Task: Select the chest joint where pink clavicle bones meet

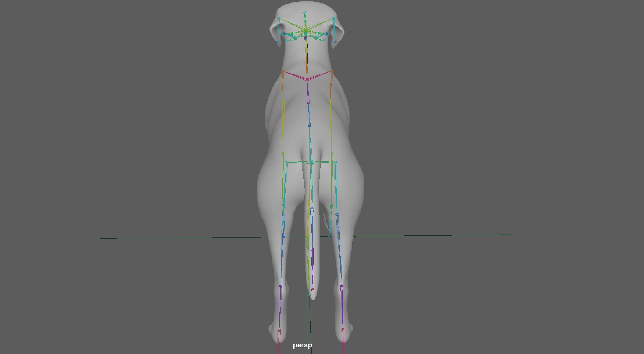Action: coord(307,79)
